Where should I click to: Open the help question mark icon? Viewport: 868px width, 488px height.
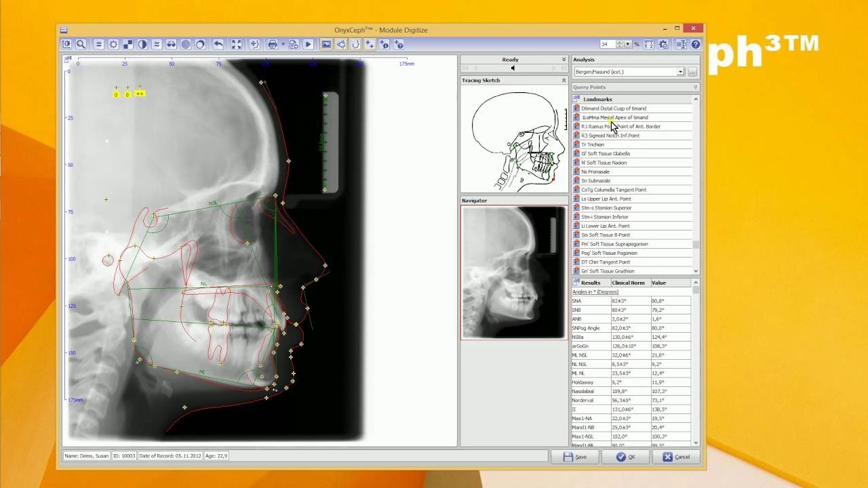tap(696, 44)
